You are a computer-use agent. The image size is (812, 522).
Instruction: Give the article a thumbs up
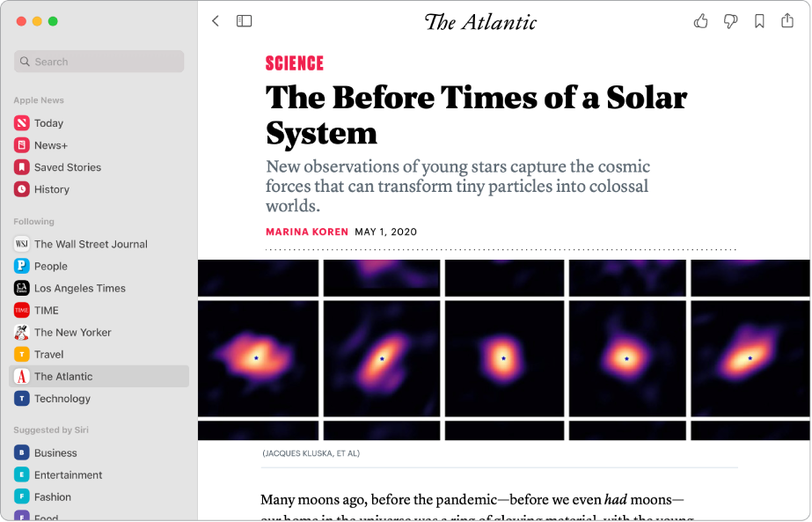coord(700,20)
